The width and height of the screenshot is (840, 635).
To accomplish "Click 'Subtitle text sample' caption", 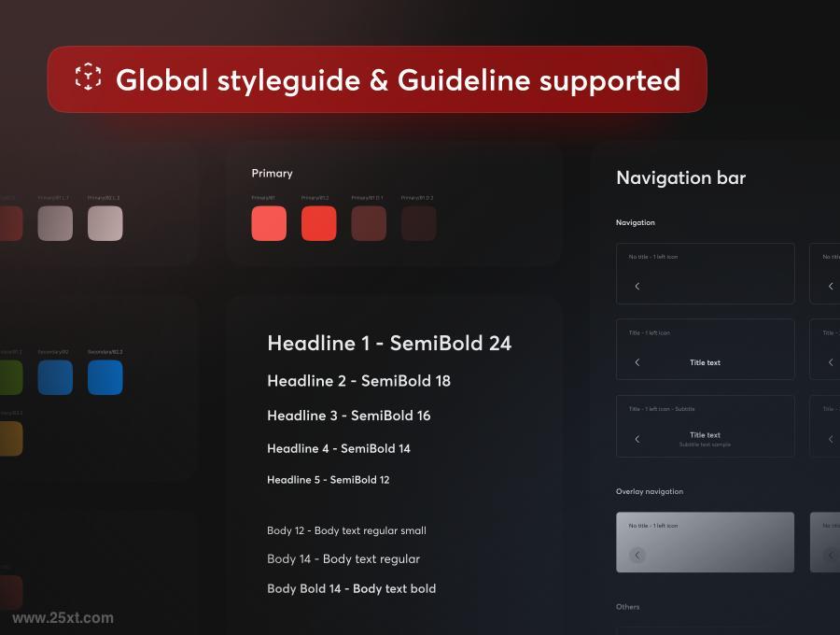I will pyautogui.click(x=705, y=444).
